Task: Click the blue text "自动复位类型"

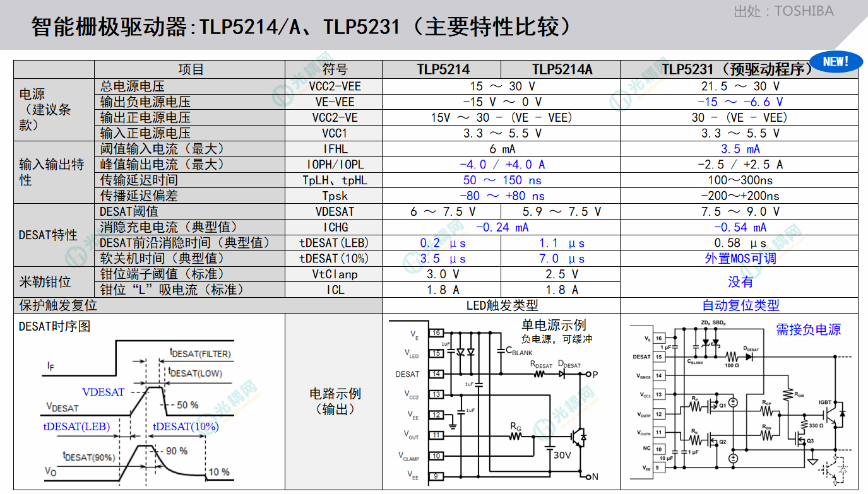Action: pos(740,305)
